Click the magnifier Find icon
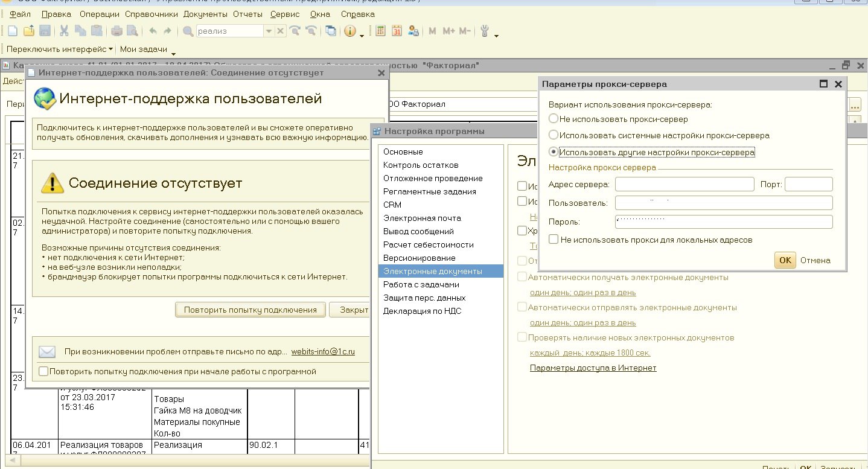This screenshot has width=868, height=469. (x=188, y=31)
